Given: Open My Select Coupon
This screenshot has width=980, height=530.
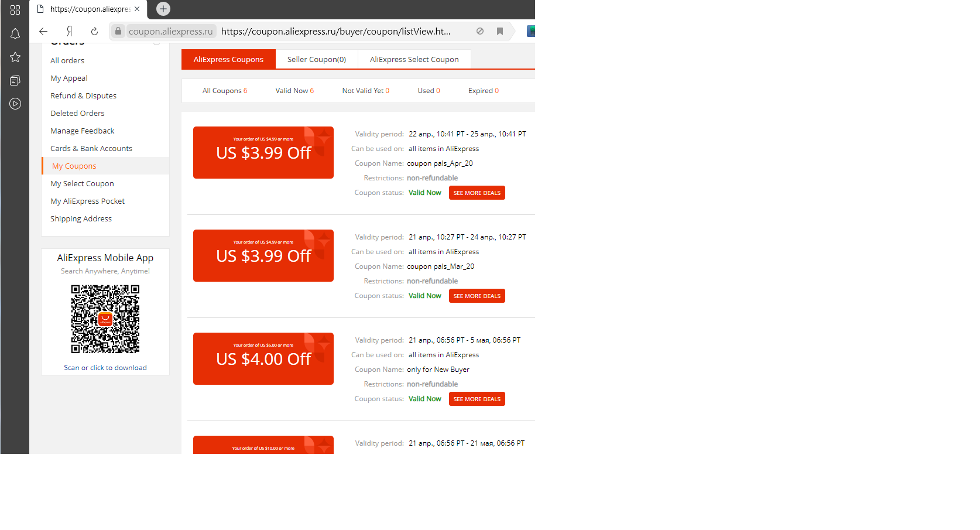Looking at the screenshot, I should pos(82,183).
